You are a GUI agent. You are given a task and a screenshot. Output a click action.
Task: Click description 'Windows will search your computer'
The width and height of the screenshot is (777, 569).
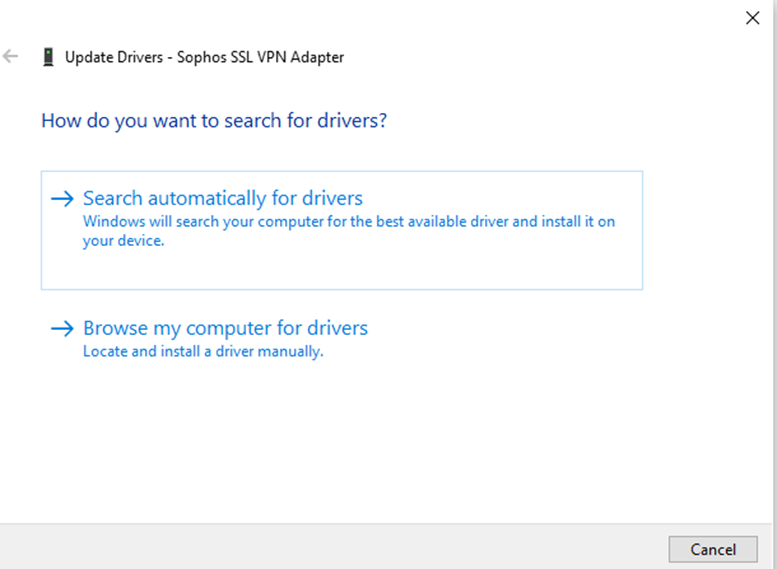[349, 231]
